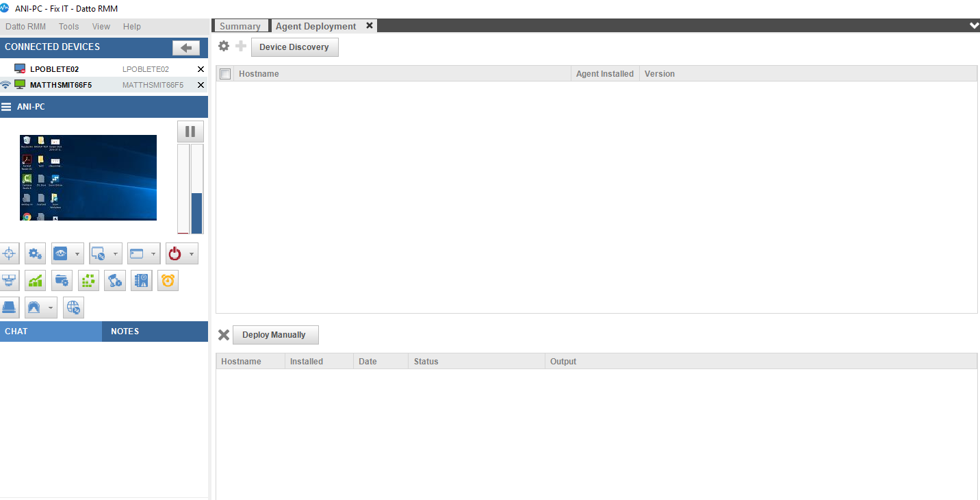Screen dimensions: 980x500
Task: Click the folder with gear icon
Action: 62,280
